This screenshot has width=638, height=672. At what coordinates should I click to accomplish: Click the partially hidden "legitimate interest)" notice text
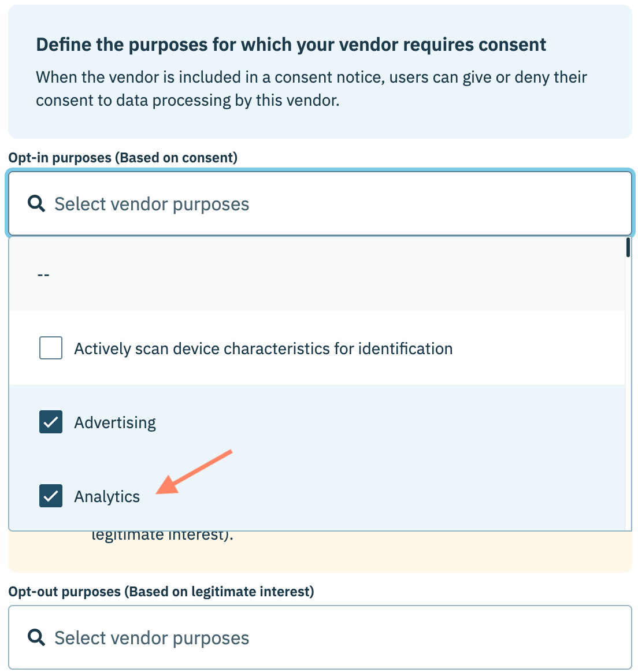click(x=162, y=536)
